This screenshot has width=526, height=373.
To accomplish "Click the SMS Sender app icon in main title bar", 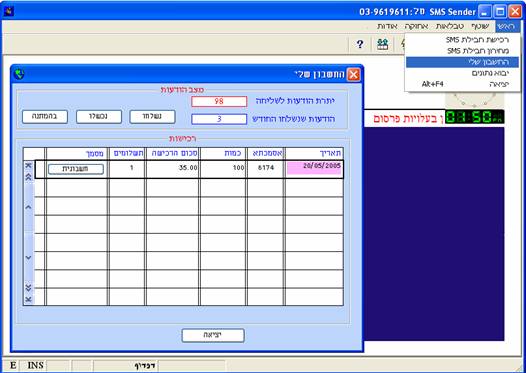I will (8, 11).
